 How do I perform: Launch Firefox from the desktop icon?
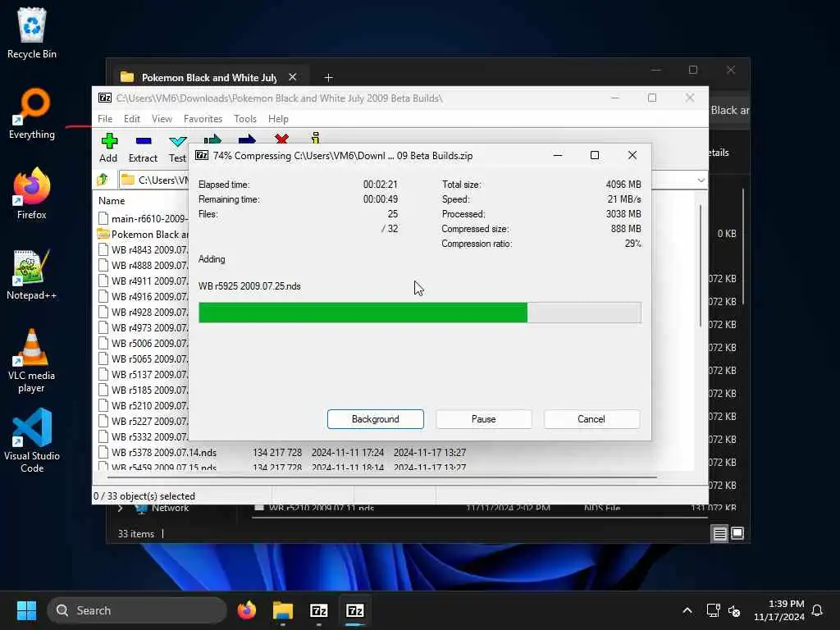pyautogui.click(x=32, y=194)
